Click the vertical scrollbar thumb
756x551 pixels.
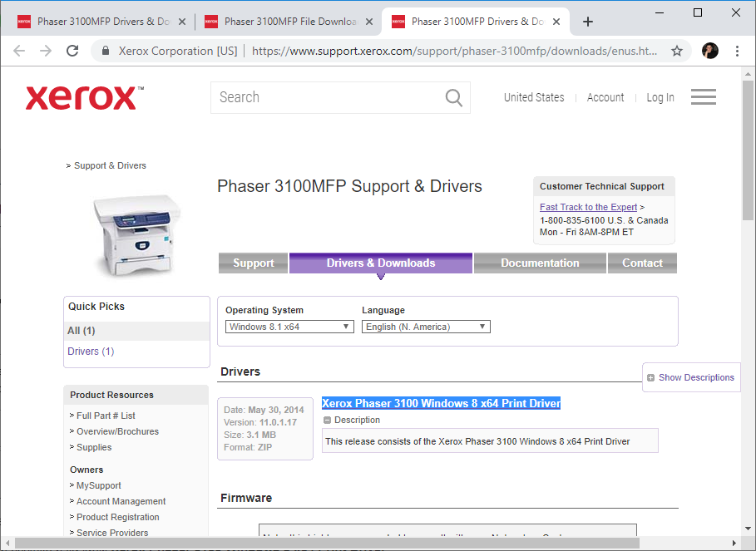pos(748,150)
